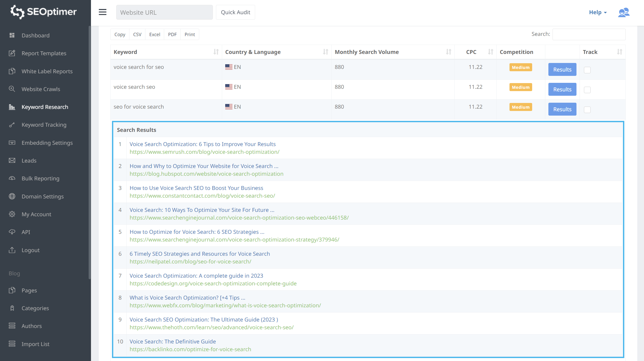Open the Keyword Research menu item

point(45,107)
